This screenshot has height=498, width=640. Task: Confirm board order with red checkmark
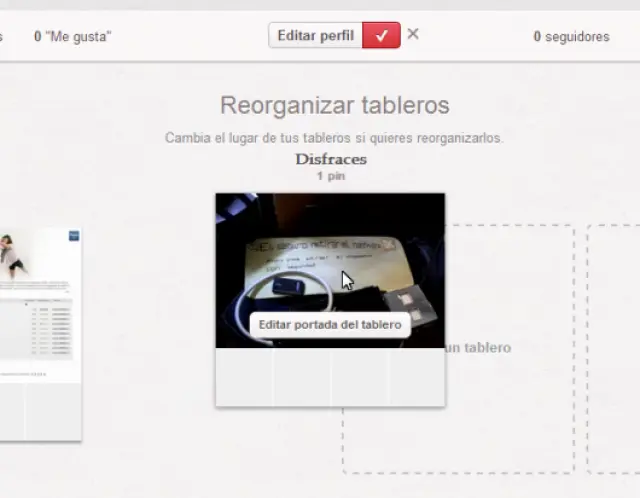[381, 35]
